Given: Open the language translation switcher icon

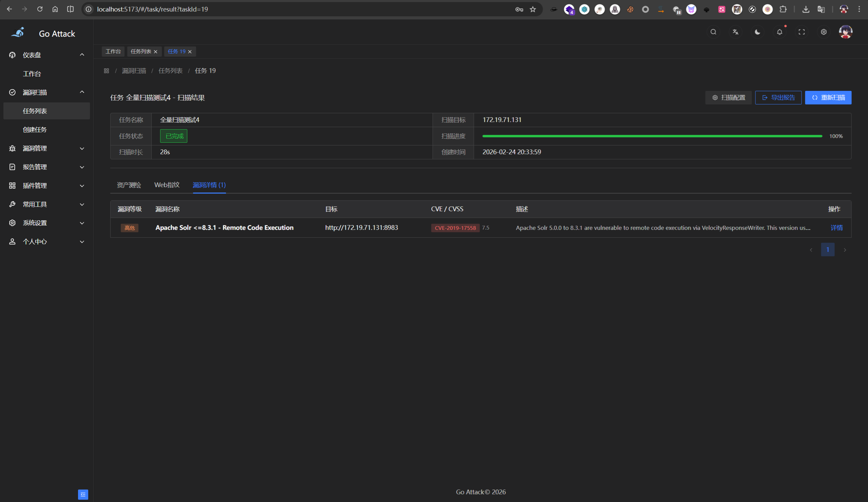Looking at the screenshot, I should click(x=735, y=32).
